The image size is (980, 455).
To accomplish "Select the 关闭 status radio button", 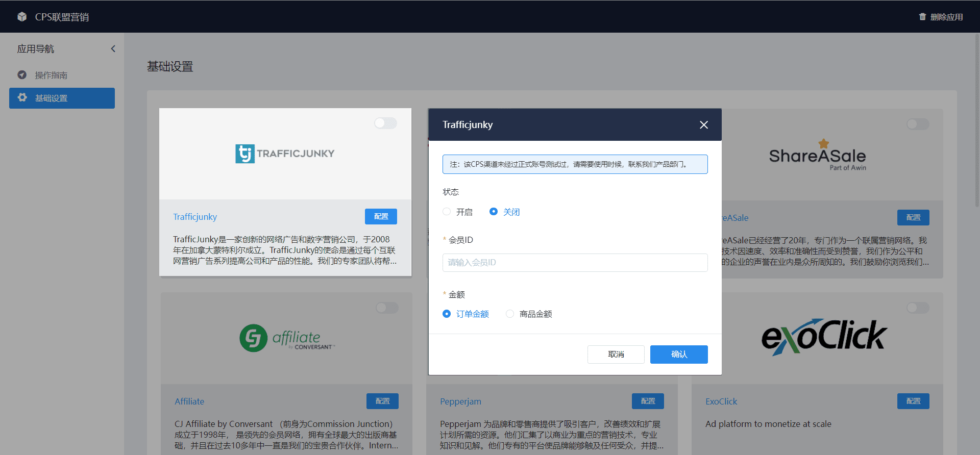I will 494,212.
